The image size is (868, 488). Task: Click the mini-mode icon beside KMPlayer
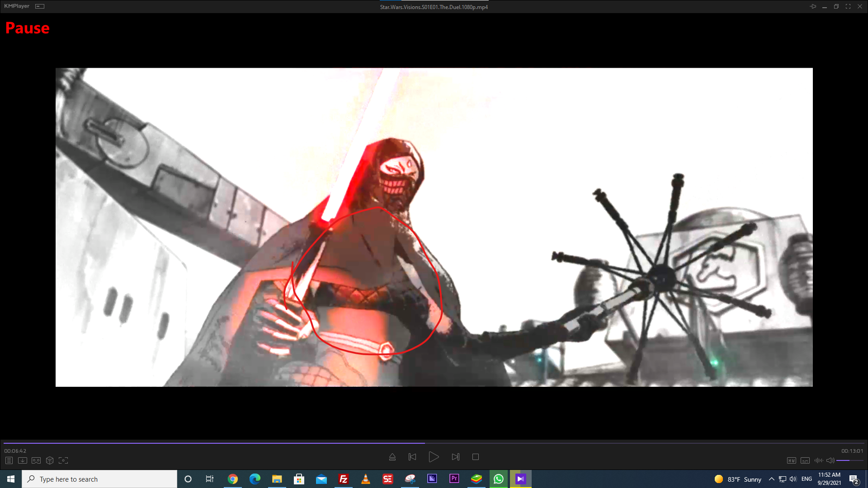(x=40, y=6)
